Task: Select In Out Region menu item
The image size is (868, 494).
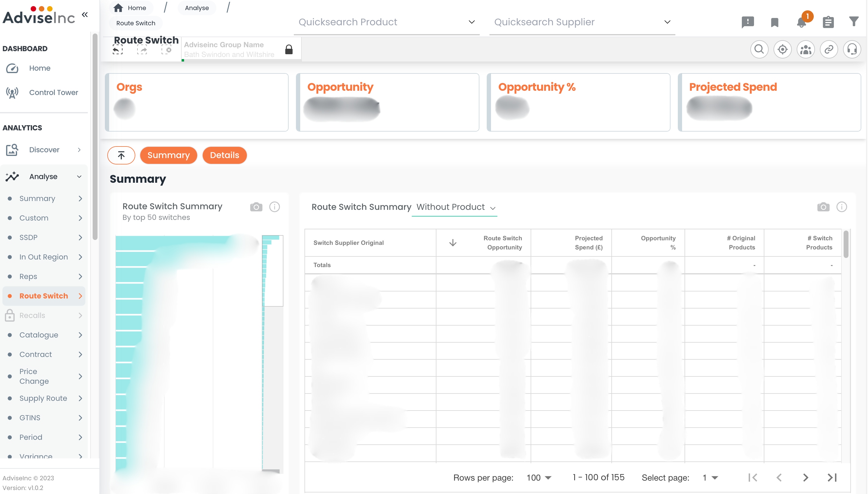Action: tap(44, 257)
